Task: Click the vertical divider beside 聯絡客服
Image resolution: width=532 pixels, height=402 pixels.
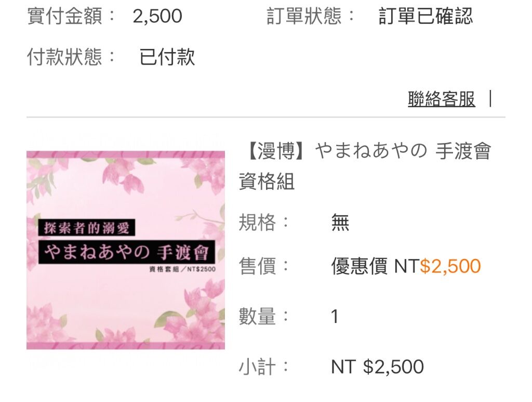Action: [x=490, y=99]
